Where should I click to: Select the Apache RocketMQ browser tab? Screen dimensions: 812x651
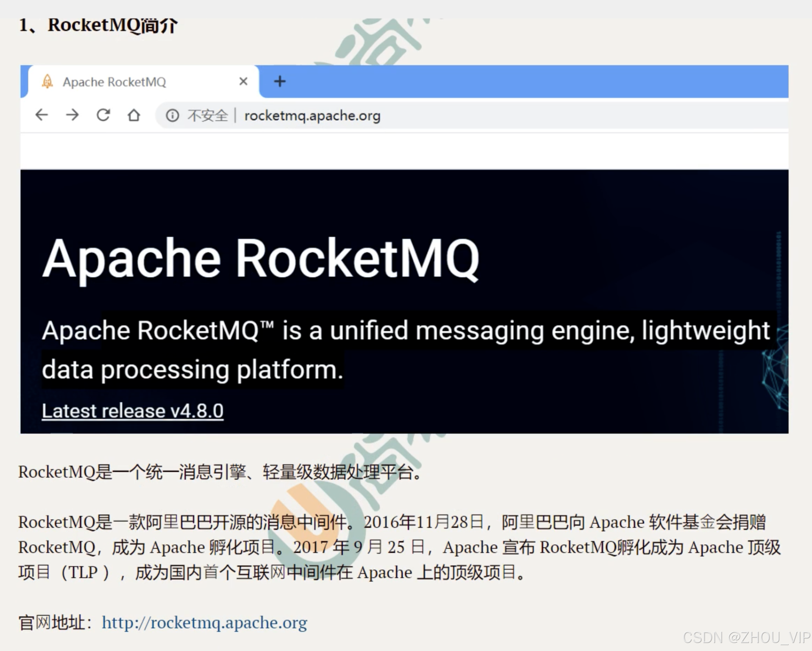pyautogui.click(x=143, y=81)
